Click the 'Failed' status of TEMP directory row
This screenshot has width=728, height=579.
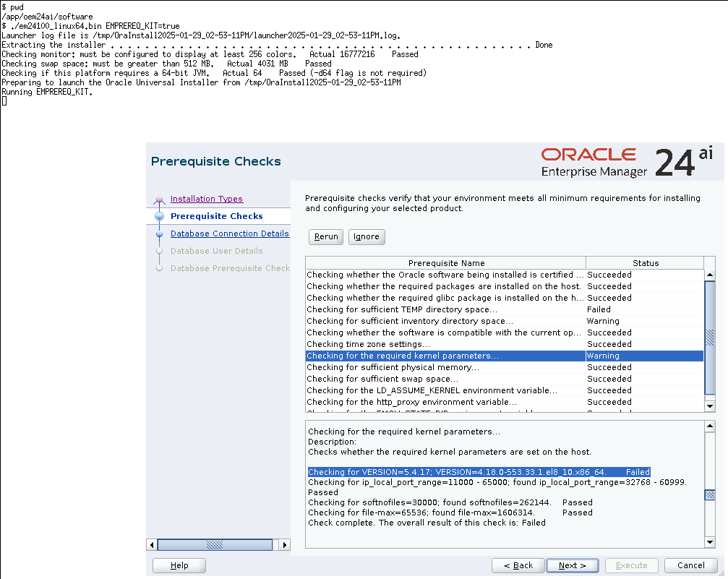pos(599,309)
